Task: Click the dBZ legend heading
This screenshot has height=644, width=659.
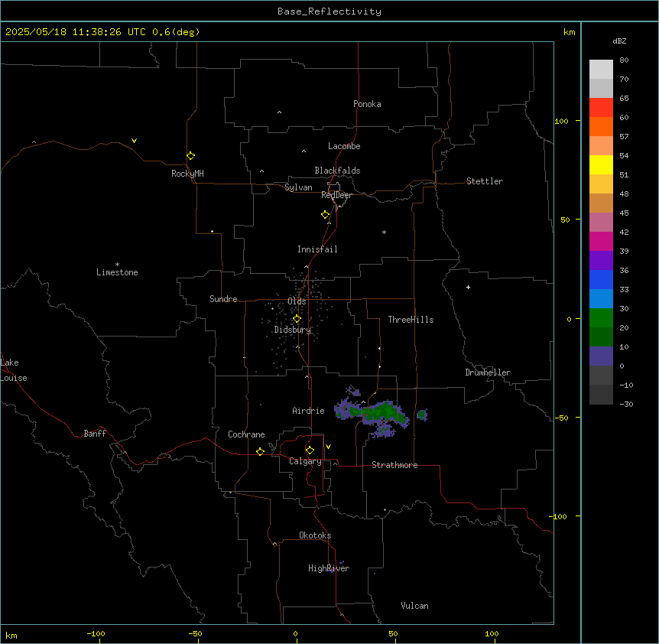Action: [x=619, y=41]
